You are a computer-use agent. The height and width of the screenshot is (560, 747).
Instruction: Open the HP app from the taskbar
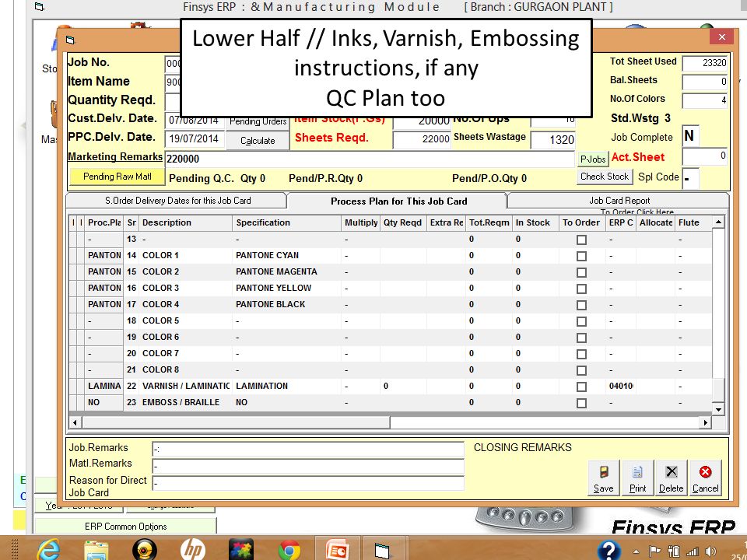click(x=193, y=550)
